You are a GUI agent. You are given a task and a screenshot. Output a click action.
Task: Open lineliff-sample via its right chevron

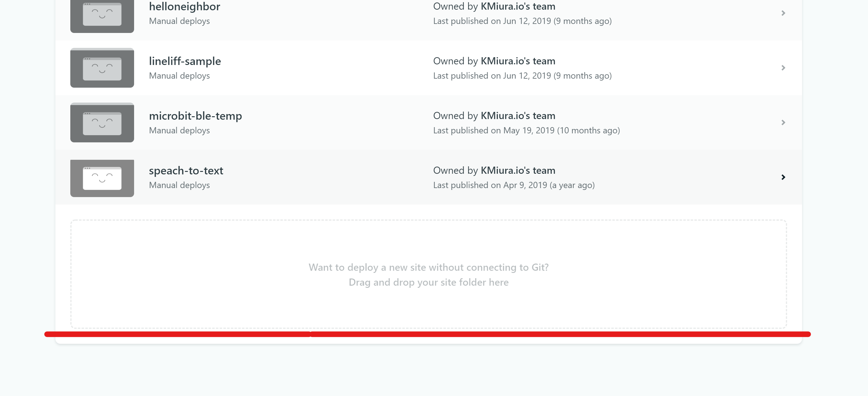[783, 68]
